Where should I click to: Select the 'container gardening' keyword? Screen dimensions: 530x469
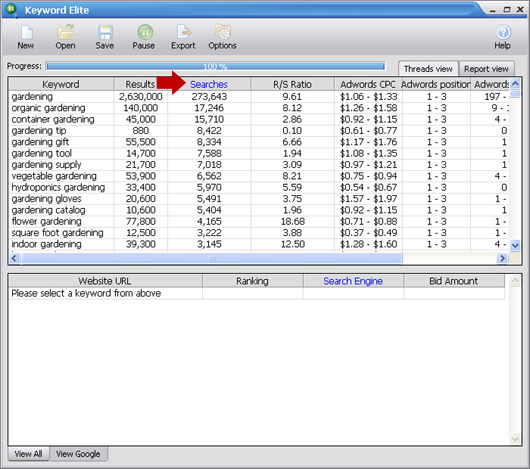[x=53, y=119]
